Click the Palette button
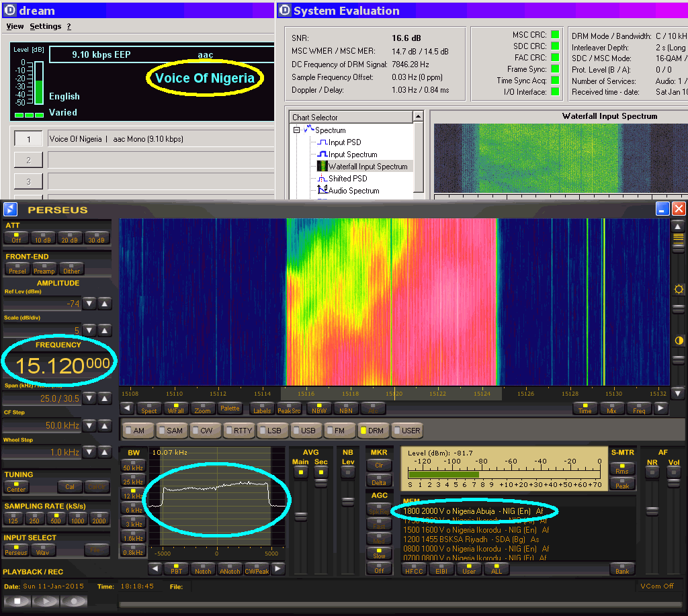The height and width of the screenshot is (616, 688). [230, 408]
